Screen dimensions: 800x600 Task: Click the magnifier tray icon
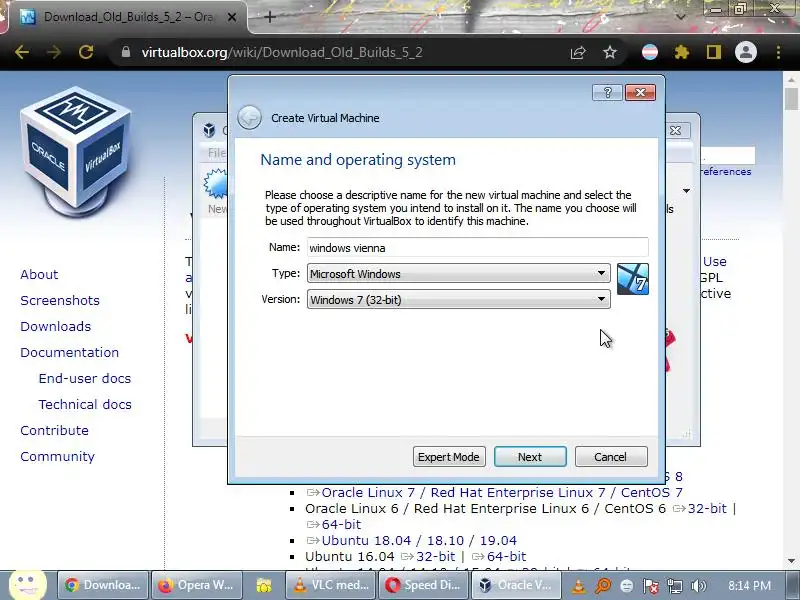[x=603, y=586]
